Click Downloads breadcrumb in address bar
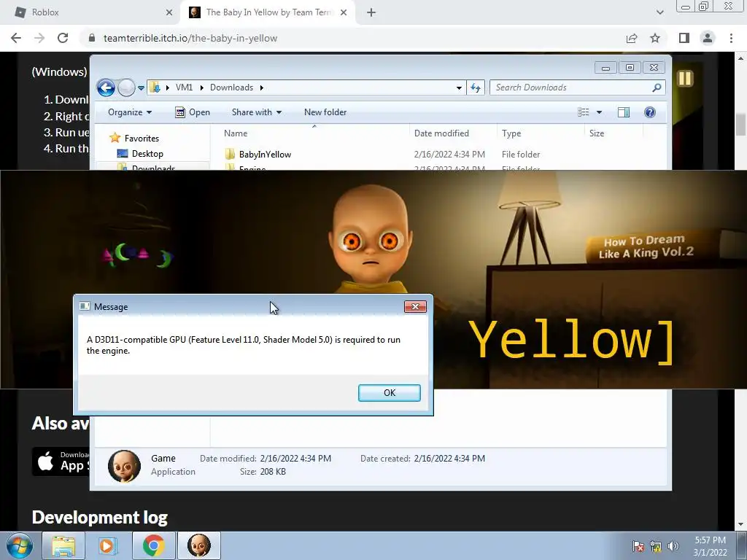This screenshot has height=560, width=747. point(231,87)
